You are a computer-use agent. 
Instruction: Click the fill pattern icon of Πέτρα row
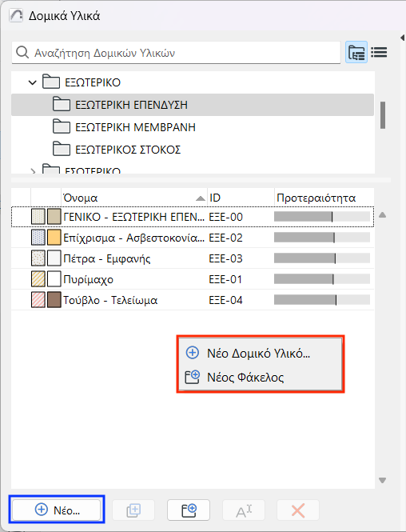pos(38,258)
